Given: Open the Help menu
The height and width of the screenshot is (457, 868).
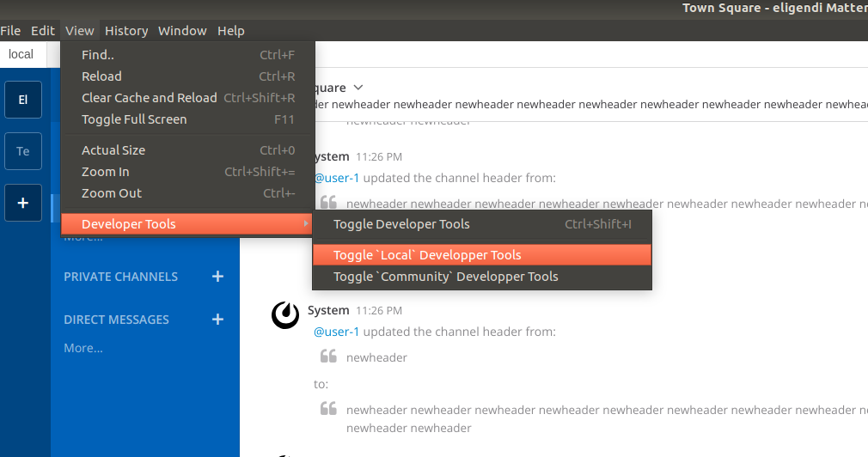Looking at the screenshot, I should pyautogui.click(x=231, y=31).
